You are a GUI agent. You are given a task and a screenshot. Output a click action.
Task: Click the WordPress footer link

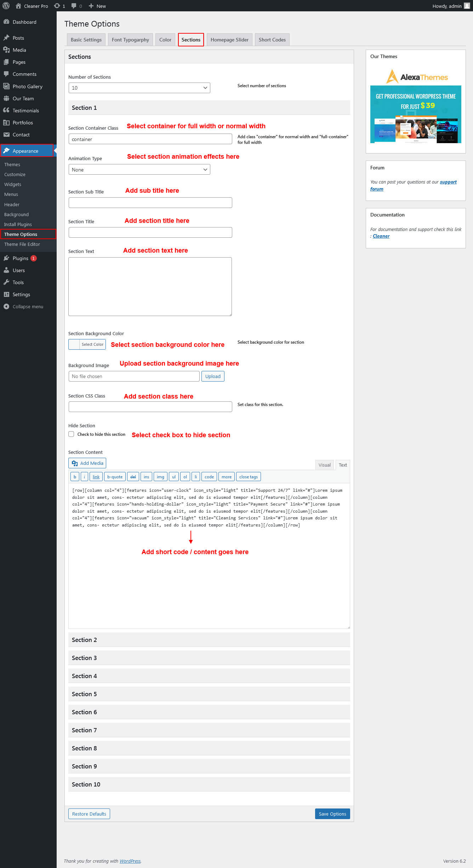click(130, 861)
